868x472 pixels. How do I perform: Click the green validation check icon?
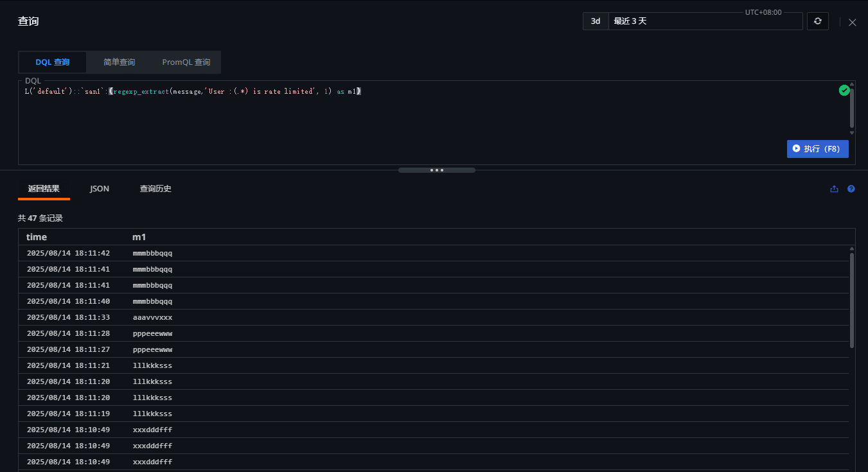click(844, 91)
